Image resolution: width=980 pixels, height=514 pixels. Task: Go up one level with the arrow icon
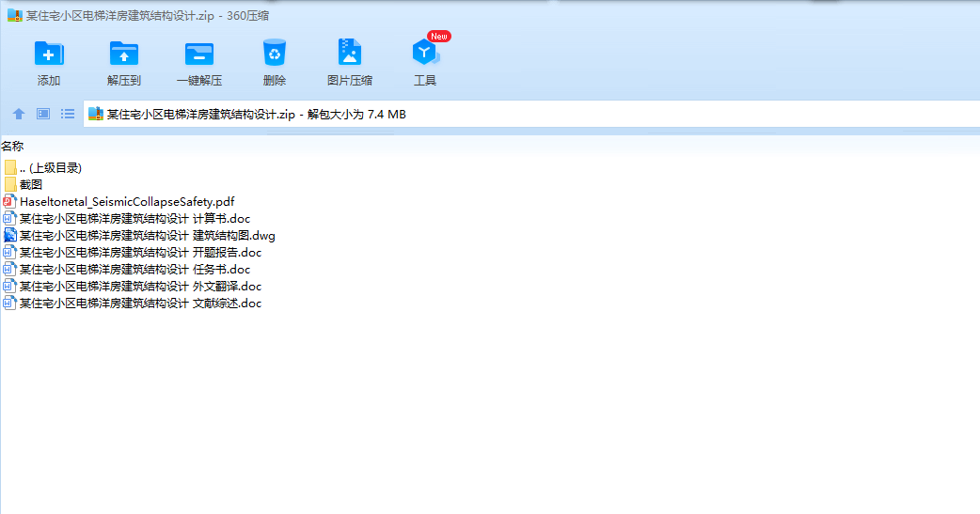click(19, 114)
